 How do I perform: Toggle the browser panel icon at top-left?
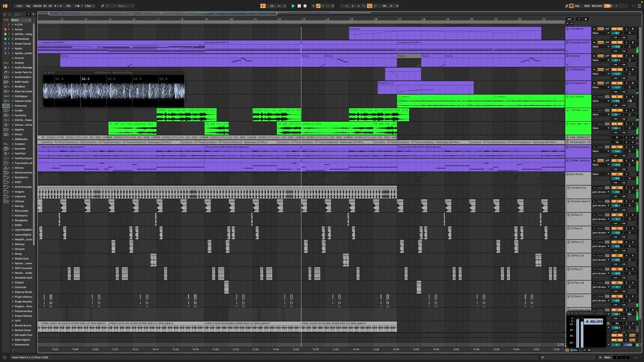[x=5, y=6]
